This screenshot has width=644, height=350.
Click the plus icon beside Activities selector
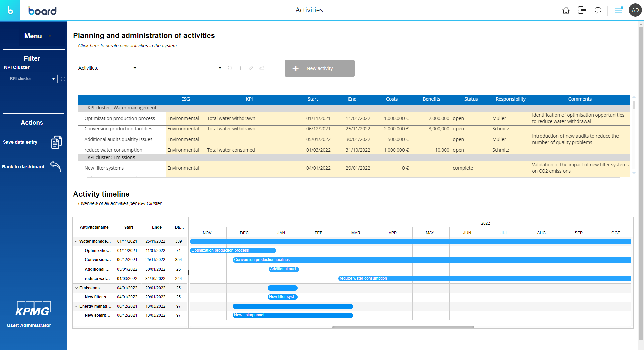pyautogui.click(x=240, y=68)
